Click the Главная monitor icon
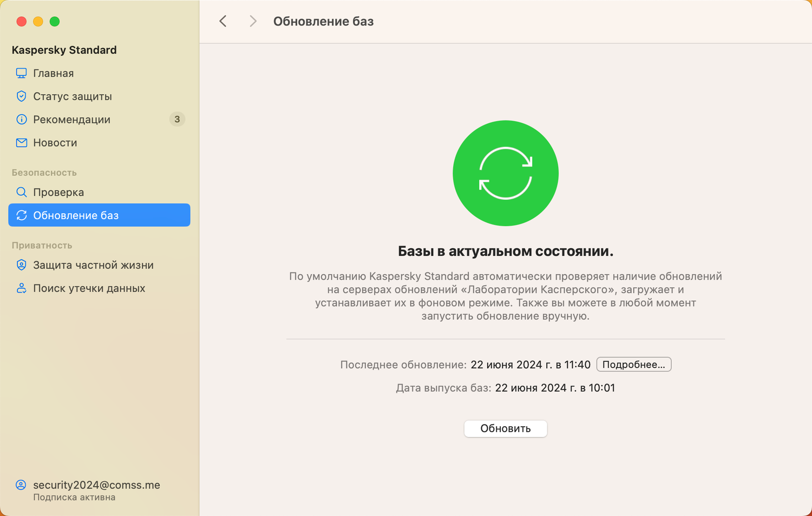 [x=21, y=73]
